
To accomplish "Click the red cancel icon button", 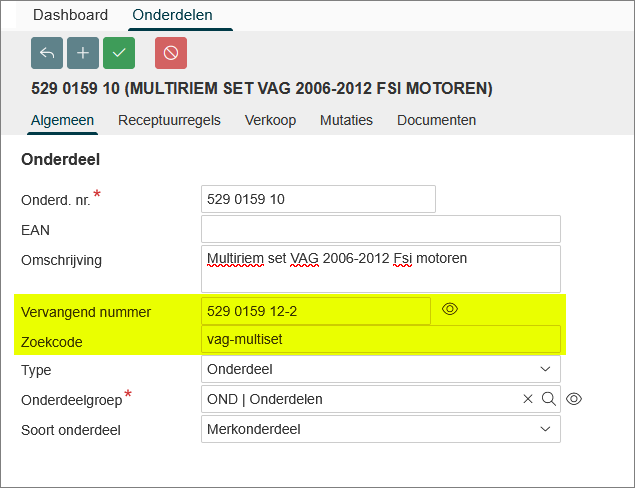I will [x=171, y=53].
